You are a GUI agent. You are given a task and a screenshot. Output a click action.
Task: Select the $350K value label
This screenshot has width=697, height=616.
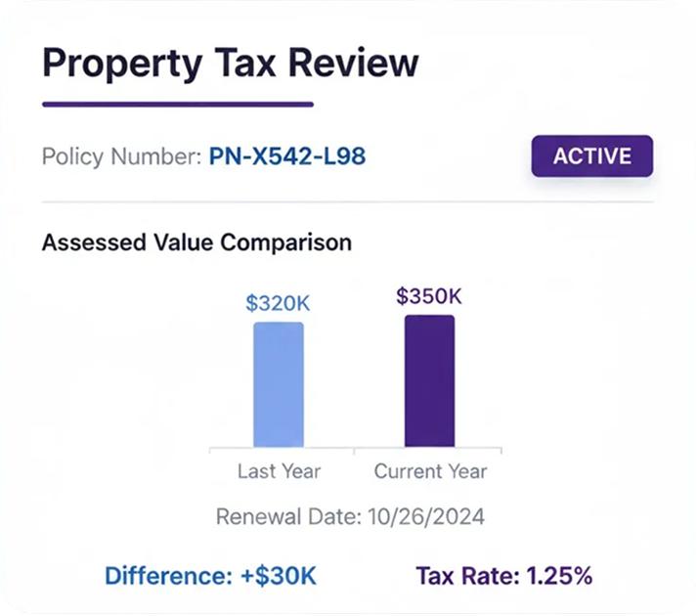429,296
